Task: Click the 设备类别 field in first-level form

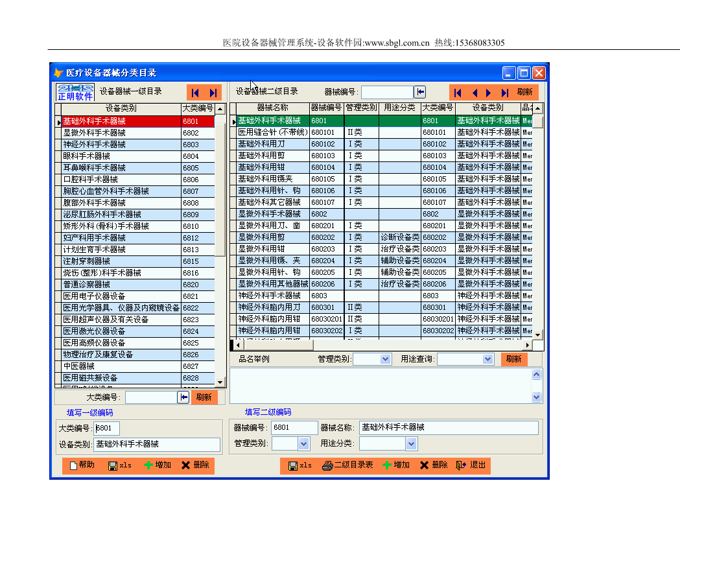Action: click(x=157, y=444)
